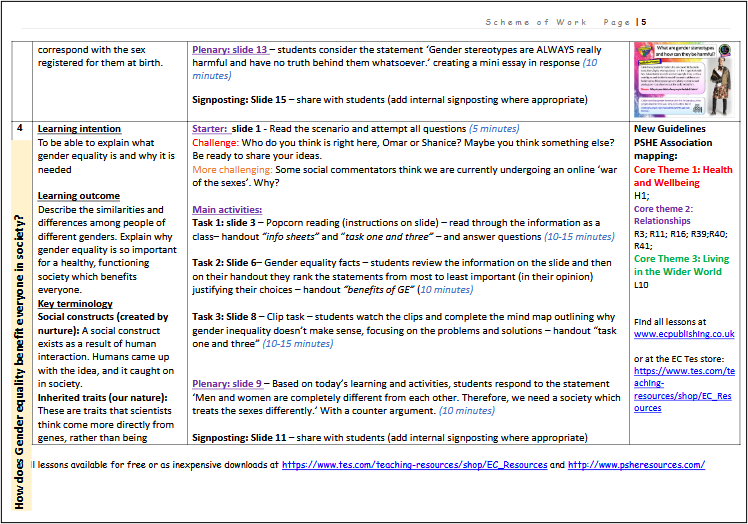Open the psheresources.com footer link
Image resolution: width=748 pixels, height=524 pixels.
(636, 465)
